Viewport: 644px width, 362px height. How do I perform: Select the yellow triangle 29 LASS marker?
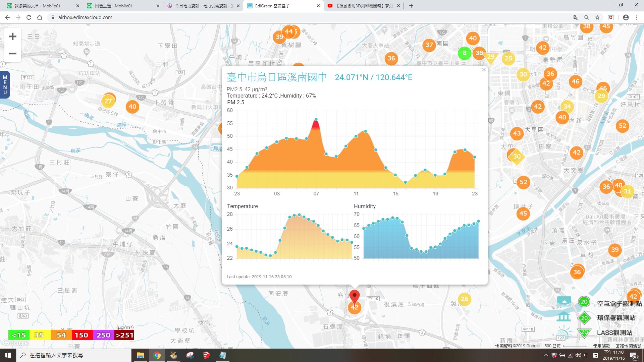point(491,58)
